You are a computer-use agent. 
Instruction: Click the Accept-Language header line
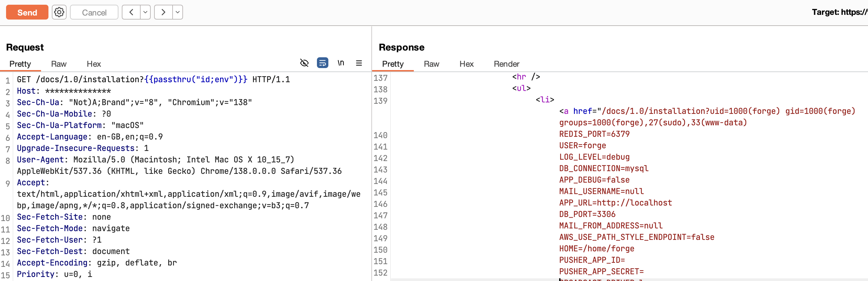[x=89, y=136]
